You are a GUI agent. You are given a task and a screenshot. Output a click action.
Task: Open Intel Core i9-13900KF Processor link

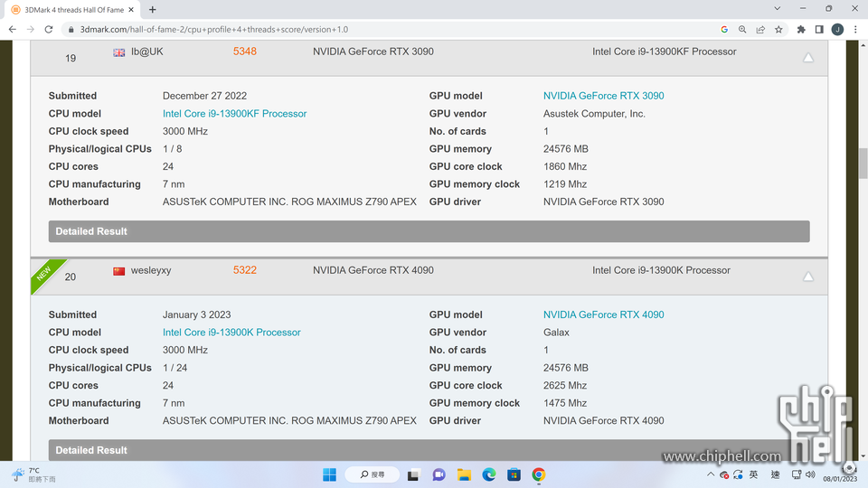point(234,114)
